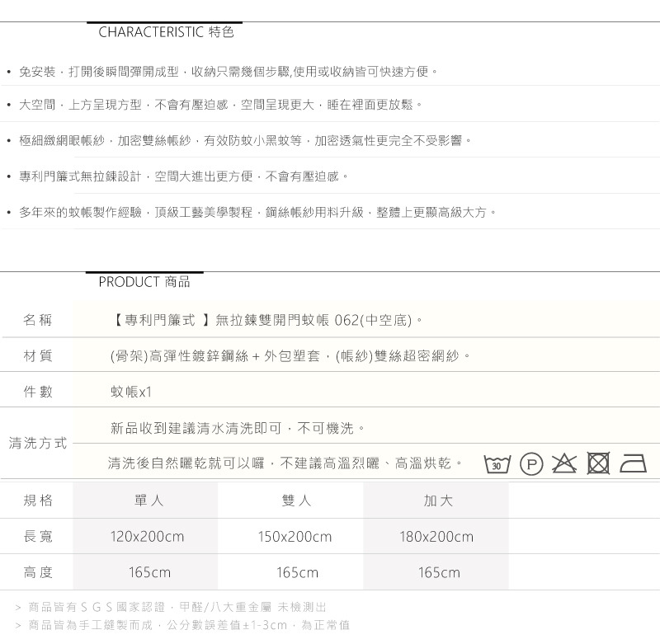Click the 材質 row label

click(38, 355)
